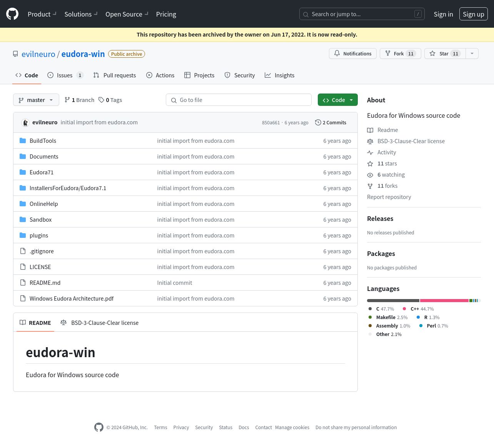Click the Eudora71 folder icon
Screen dimensions: 494x448
click(23, 172)
